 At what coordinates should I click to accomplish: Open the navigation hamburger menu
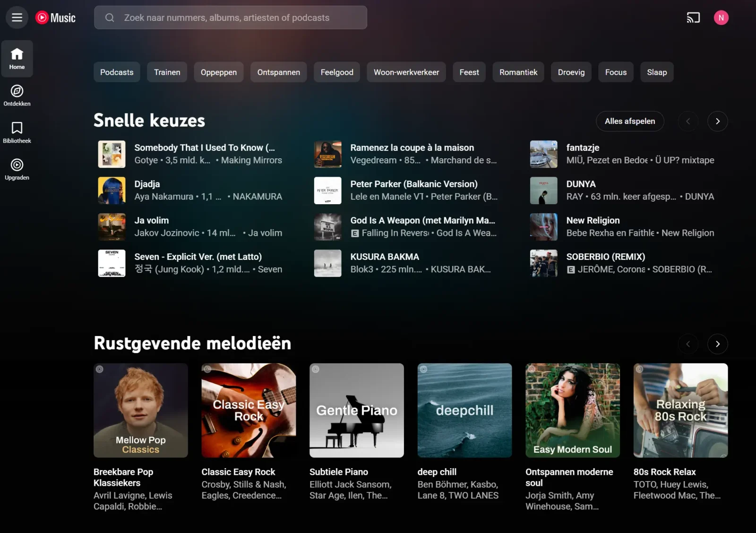(x=17, y=17)
